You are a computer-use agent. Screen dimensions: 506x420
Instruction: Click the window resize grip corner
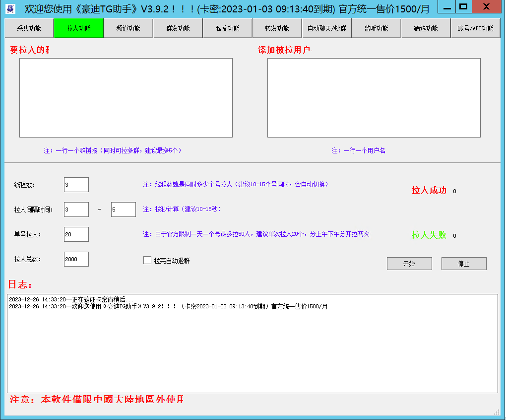pyautogui.click(x=497, y=412)
